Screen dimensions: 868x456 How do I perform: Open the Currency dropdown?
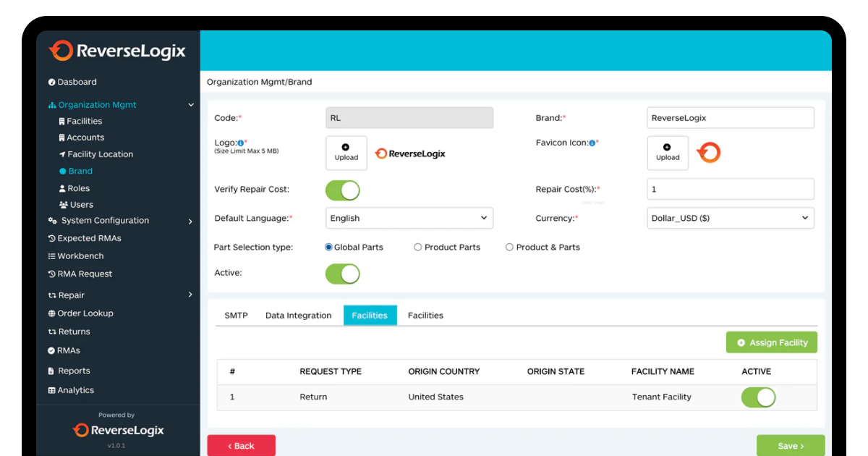(731, 218)
